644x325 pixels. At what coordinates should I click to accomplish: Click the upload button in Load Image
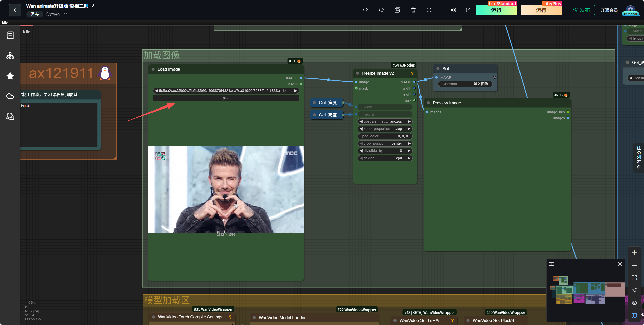click(226, 98)
